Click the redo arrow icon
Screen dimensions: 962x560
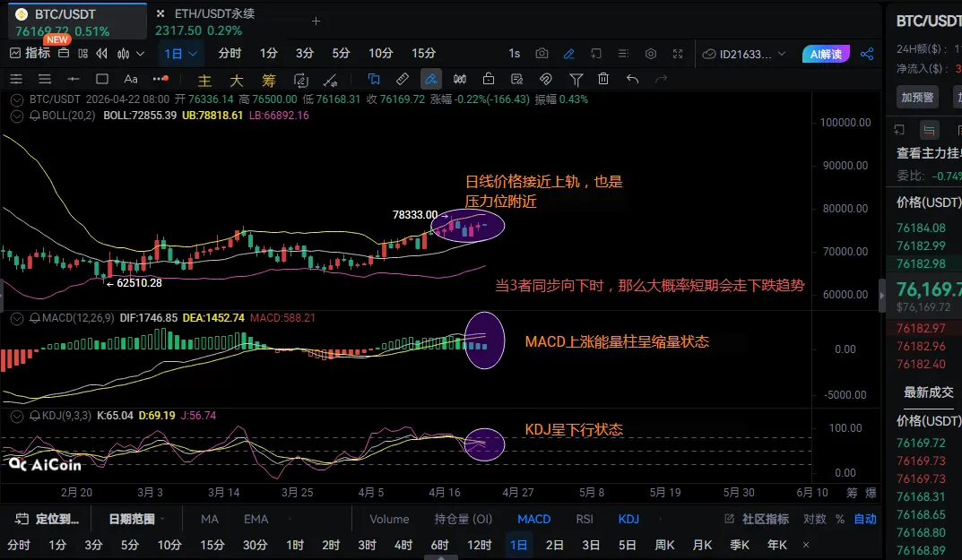point(661,79)
